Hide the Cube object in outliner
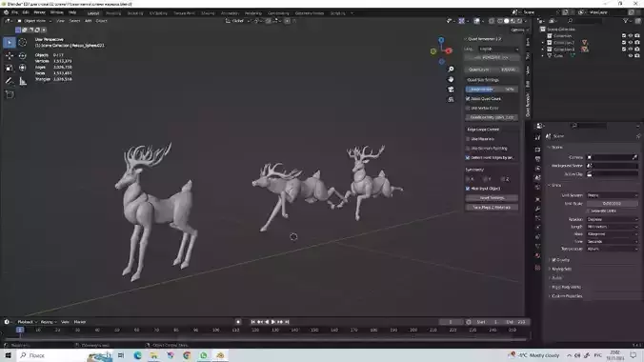Viewport: 644px width, 362px height. click(631, 55)
